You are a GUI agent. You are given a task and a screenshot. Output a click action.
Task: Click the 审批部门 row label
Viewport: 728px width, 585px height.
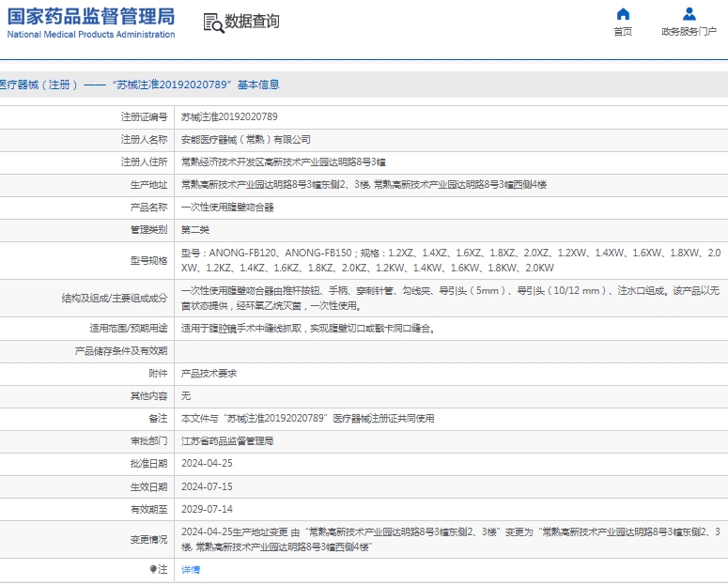click(148, 440)
